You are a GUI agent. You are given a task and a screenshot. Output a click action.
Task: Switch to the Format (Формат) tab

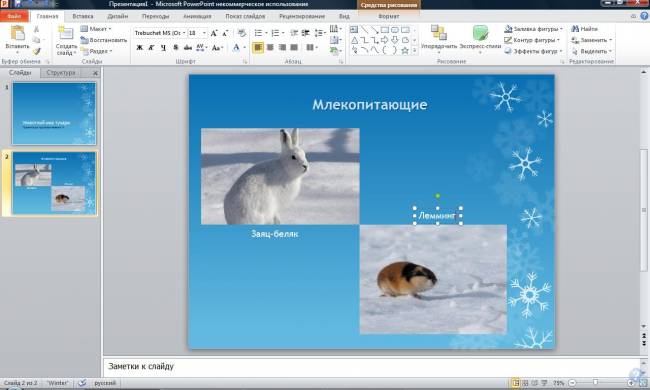388,16
